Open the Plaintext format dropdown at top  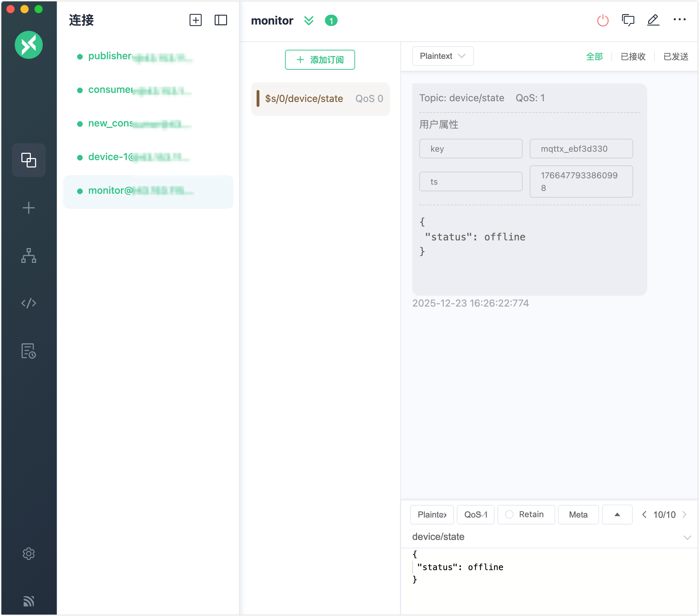[443, 56]
